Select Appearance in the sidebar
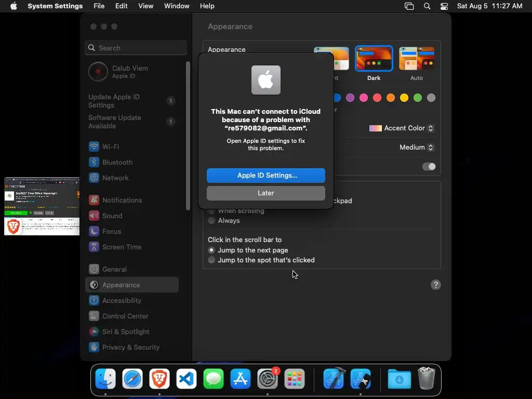The width and height of the screenshot is (532, 399). 131,285
